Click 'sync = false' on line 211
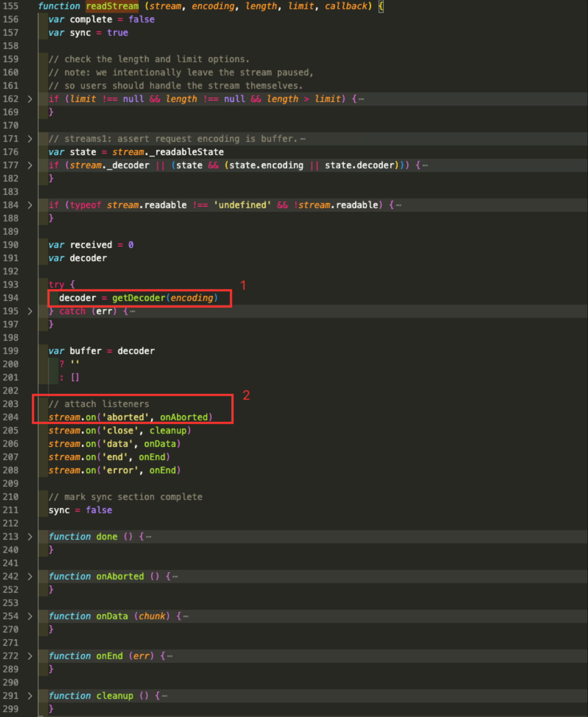Viewport: 588px width, 717px height. click(80, 510)
